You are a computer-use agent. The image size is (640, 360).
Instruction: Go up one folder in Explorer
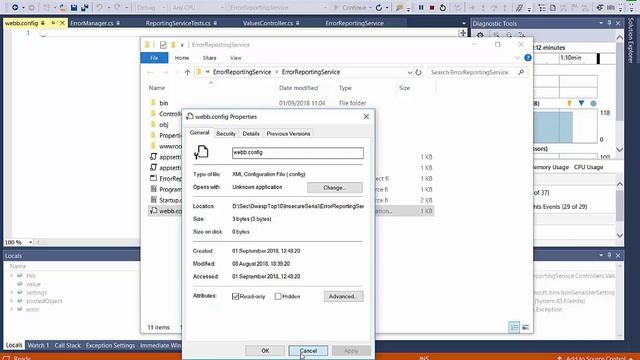point(187,72)
